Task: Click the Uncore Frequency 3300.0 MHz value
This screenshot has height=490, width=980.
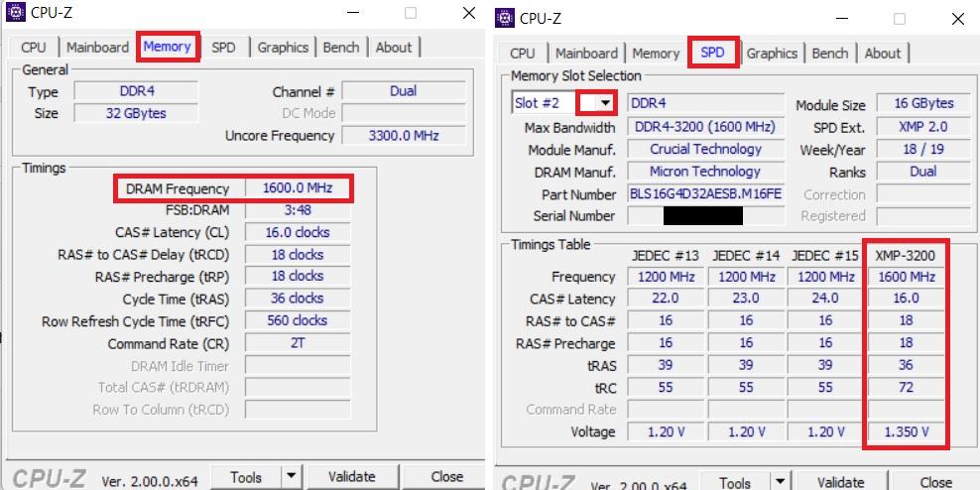Action: (404, 136)
